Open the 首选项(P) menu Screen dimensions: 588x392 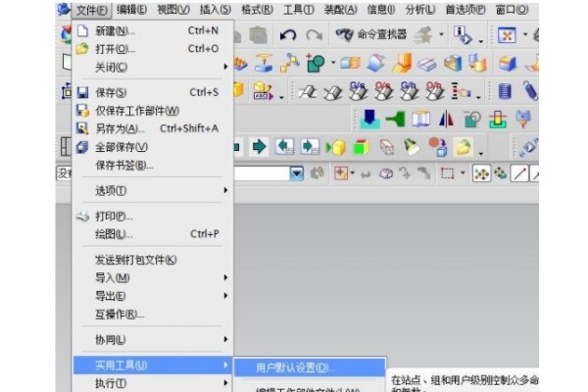[x=465, y=10]
